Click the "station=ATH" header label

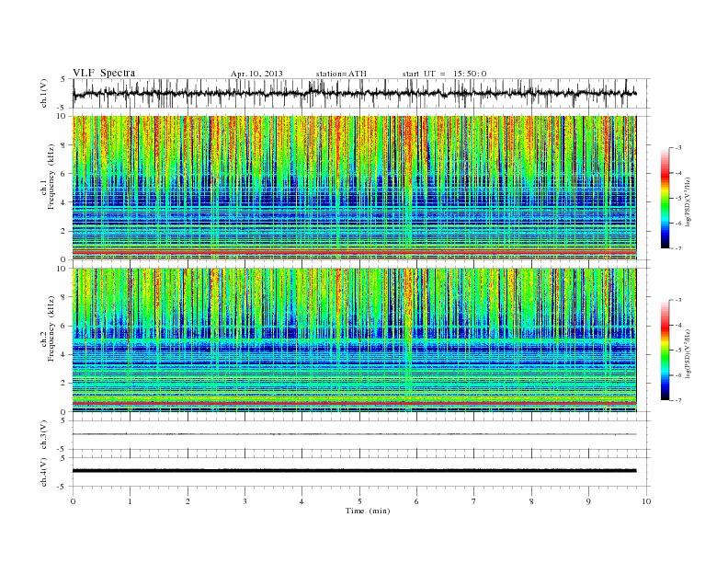click(341, 74)
